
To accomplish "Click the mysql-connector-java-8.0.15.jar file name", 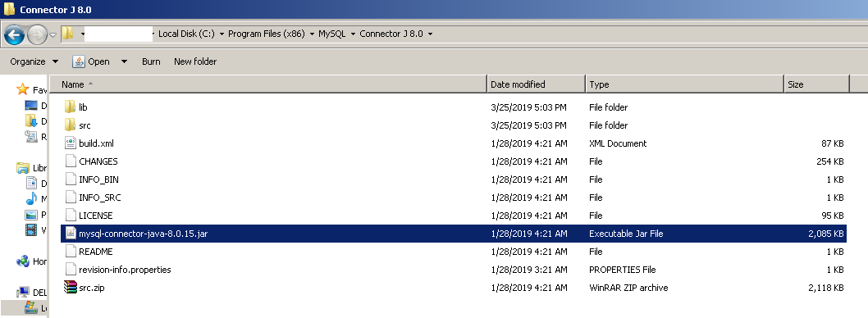I will 144,234.
